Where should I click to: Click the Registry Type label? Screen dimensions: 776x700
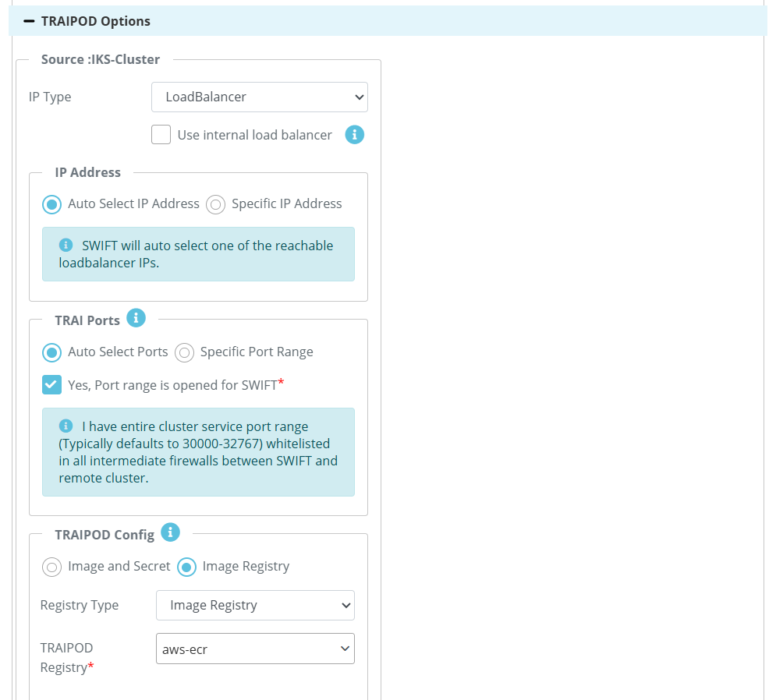tap(80, 605)
